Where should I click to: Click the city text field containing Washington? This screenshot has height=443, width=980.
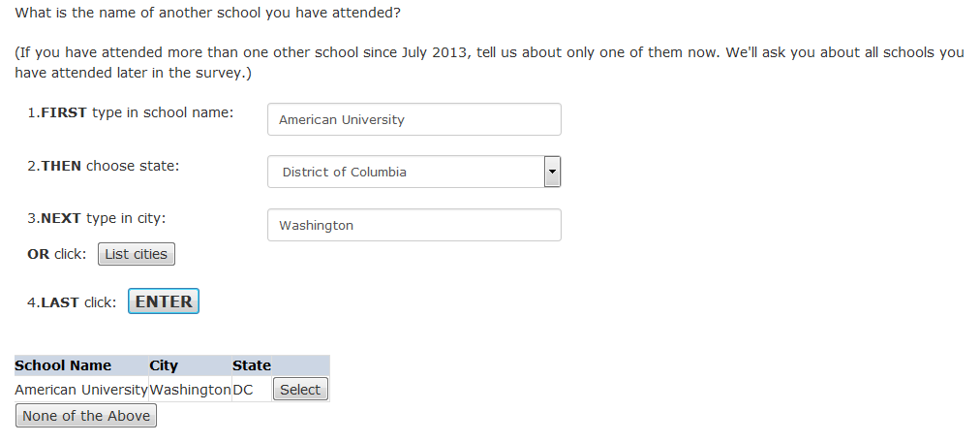413,225
